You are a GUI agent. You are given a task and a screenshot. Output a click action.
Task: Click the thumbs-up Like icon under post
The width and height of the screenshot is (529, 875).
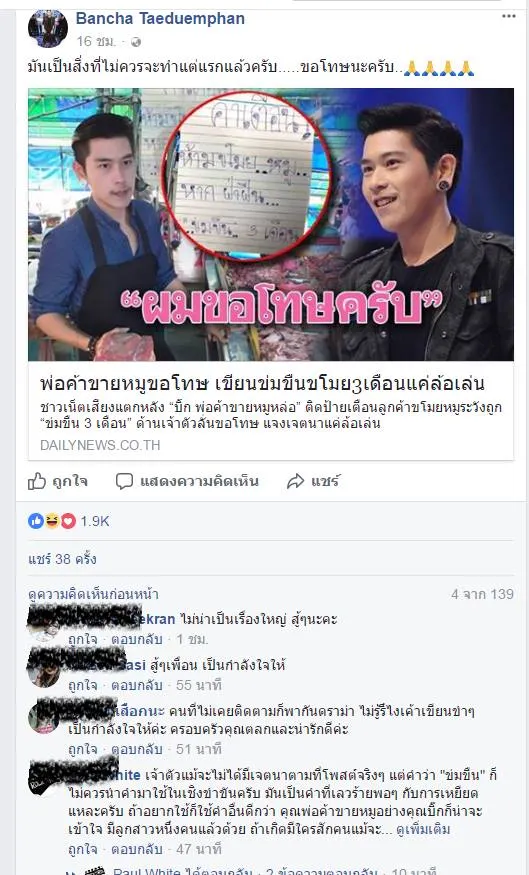37,481
